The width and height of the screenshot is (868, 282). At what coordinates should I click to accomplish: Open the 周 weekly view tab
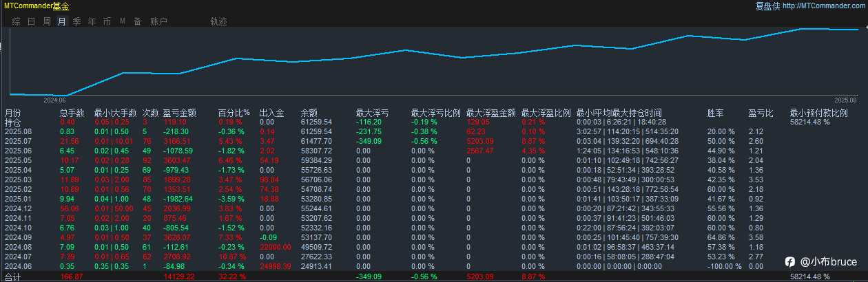47,21
